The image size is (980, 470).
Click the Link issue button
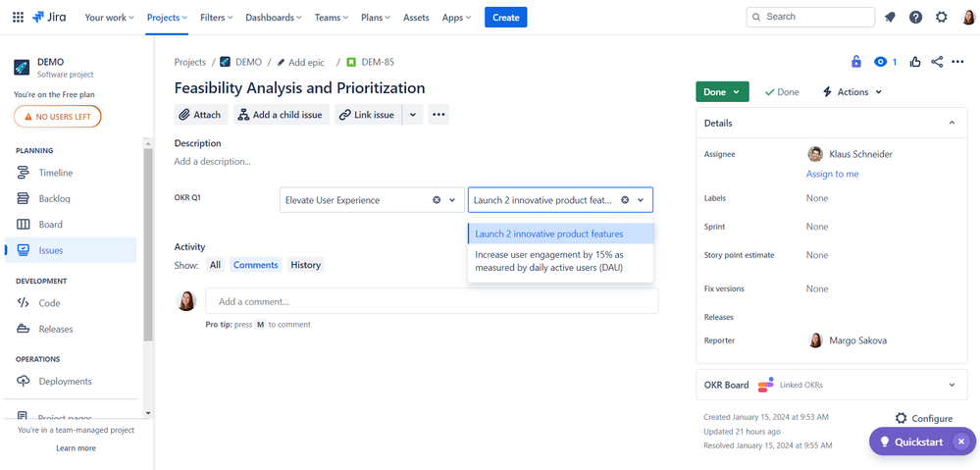pyautogui.click(x=368, y=115)
